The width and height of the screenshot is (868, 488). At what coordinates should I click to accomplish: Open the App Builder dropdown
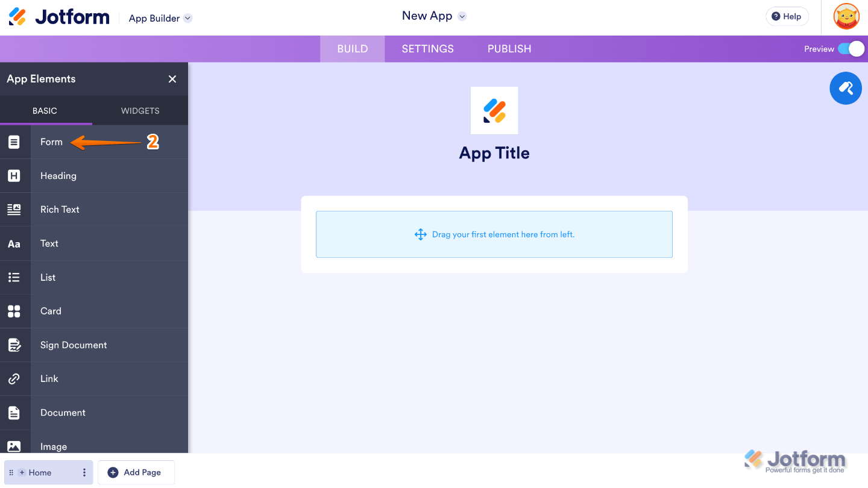click(160, 17)
